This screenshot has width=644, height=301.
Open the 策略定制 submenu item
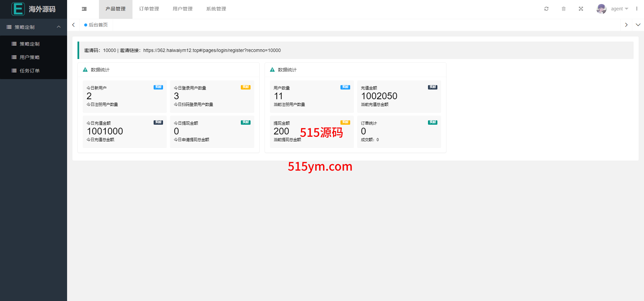(x=30, y=44)
